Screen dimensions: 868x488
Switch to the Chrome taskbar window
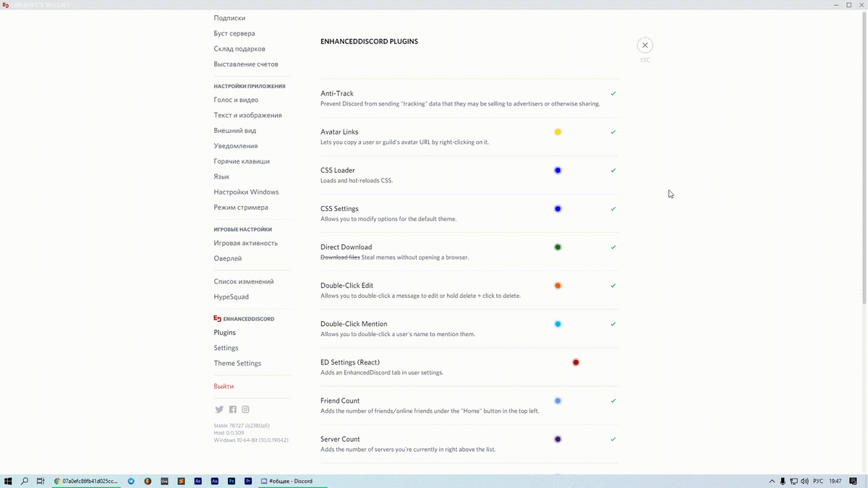(x=87, y=481)
